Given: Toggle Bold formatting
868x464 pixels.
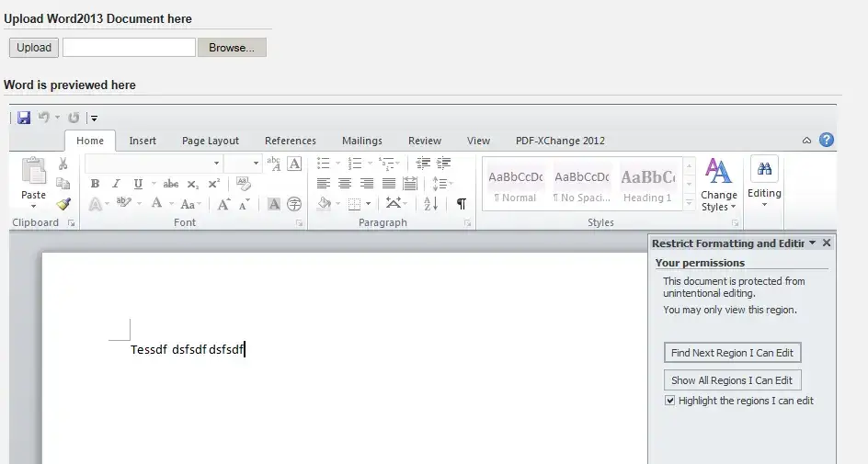Looking at the screenshot, I should pyautogui.click(x=96, y=184).
